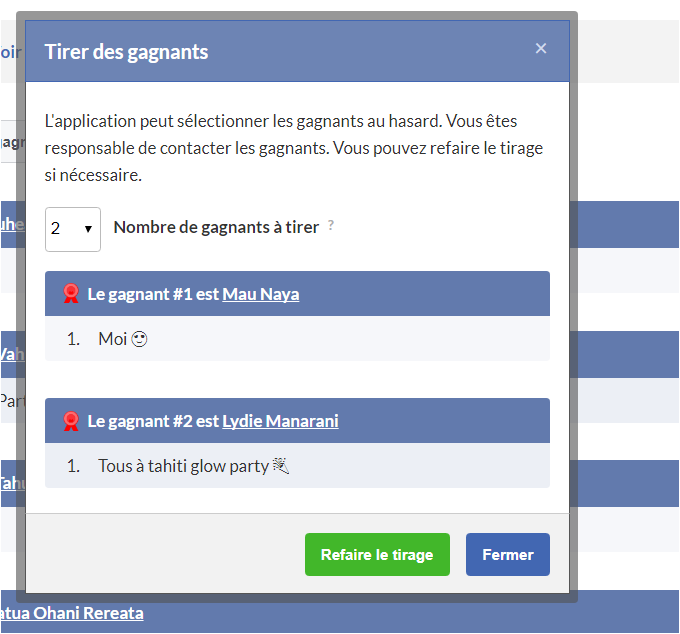Click the emoji after tahiti glow party
Image resolution: width=680 pixels, height=634 pixels.
(281, 466)
